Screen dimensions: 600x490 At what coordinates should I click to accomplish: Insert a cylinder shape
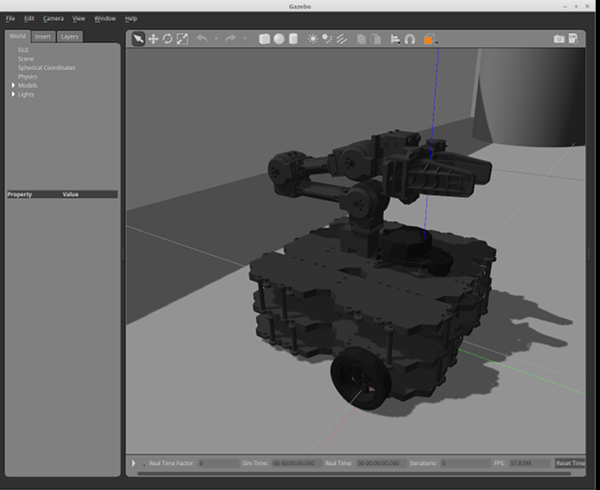point(293,39)
